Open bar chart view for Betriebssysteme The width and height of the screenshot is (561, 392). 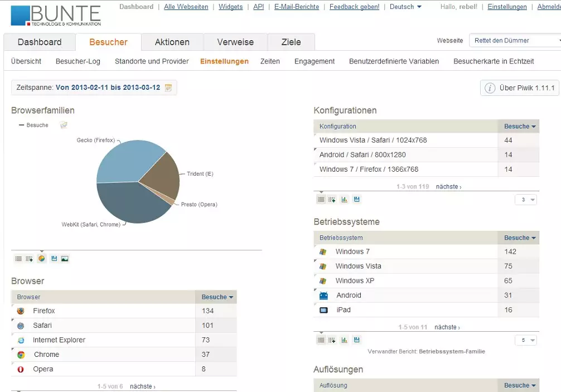tap(344, 340)
